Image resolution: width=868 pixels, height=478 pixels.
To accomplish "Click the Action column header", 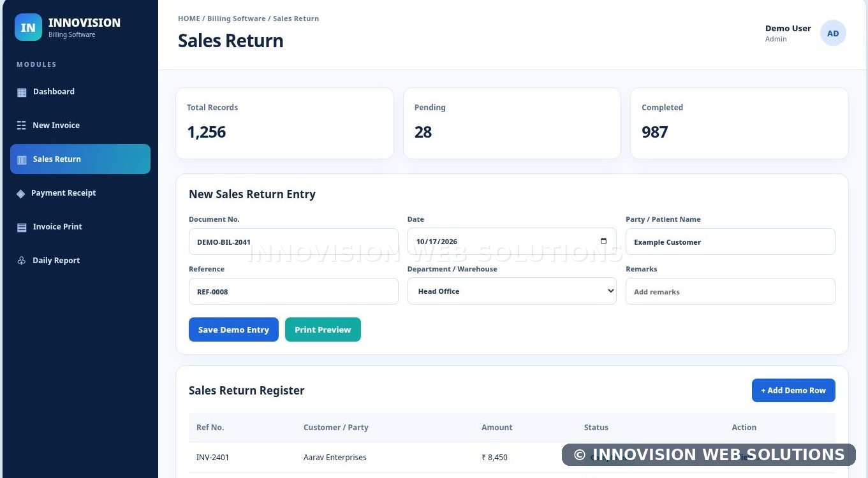I will (744, 428).
